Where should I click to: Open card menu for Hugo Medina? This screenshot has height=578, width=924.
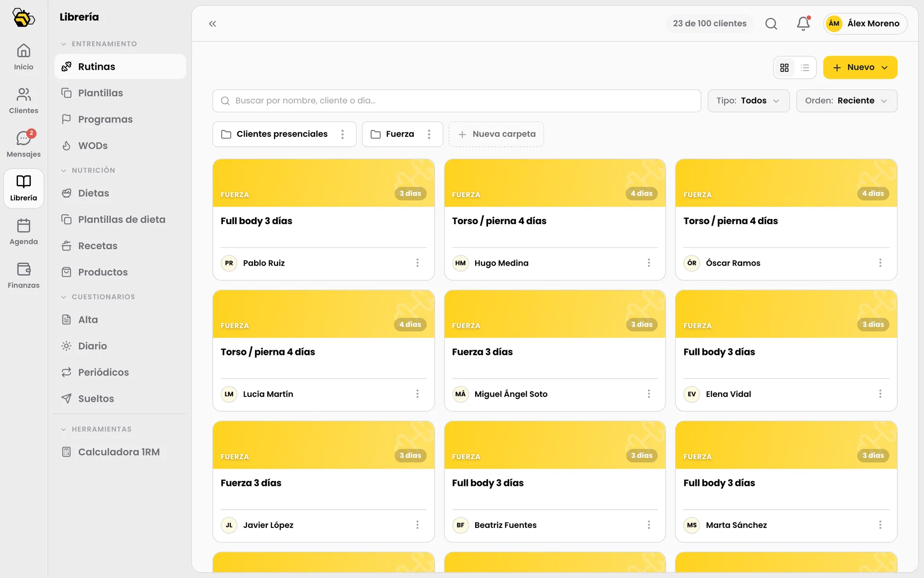649,263
